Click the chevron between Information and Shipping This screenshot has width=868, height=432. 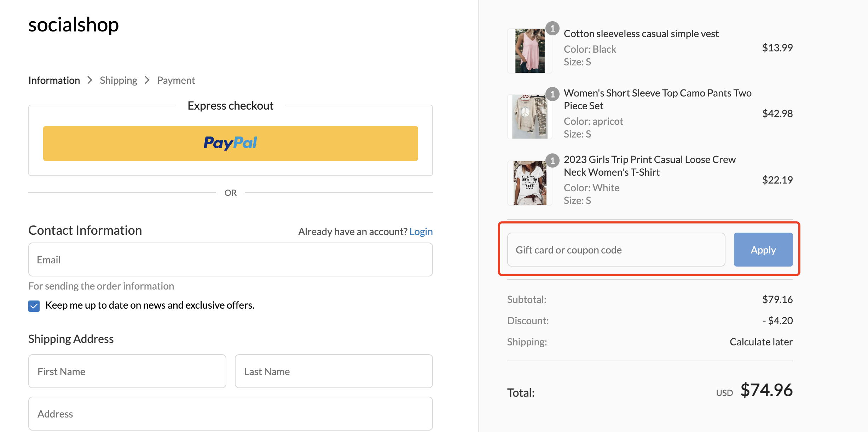tap(90, 80)
